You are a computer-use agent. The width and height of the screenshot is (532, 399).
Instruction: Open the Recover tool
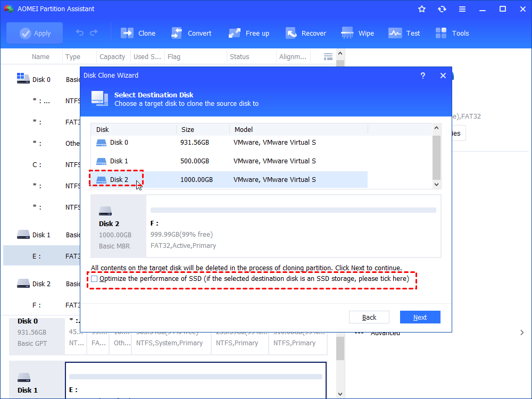tap(305, 33)
